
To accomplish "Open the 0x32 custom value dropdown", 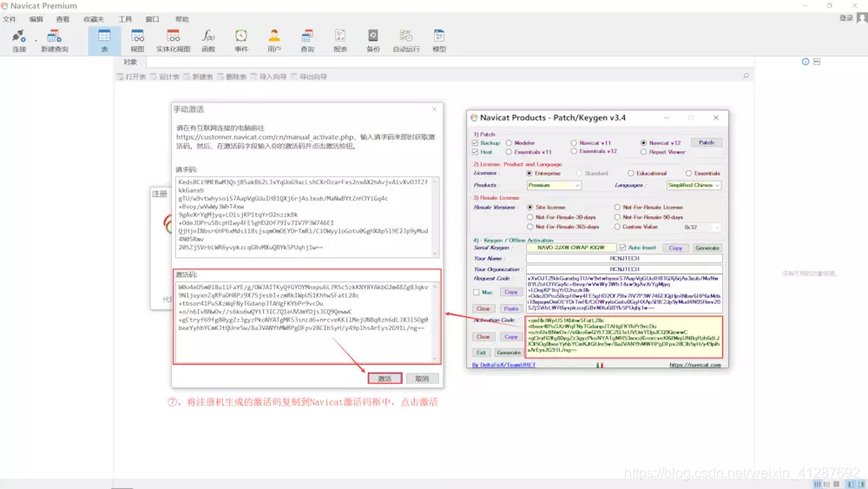I will click(701, 227).
